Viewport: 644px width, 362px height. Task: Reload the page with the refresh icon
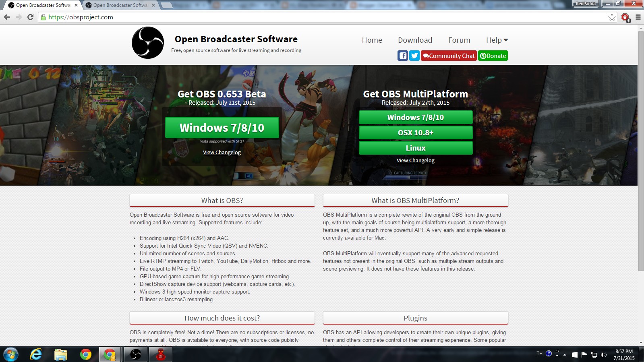click(30, 17)
